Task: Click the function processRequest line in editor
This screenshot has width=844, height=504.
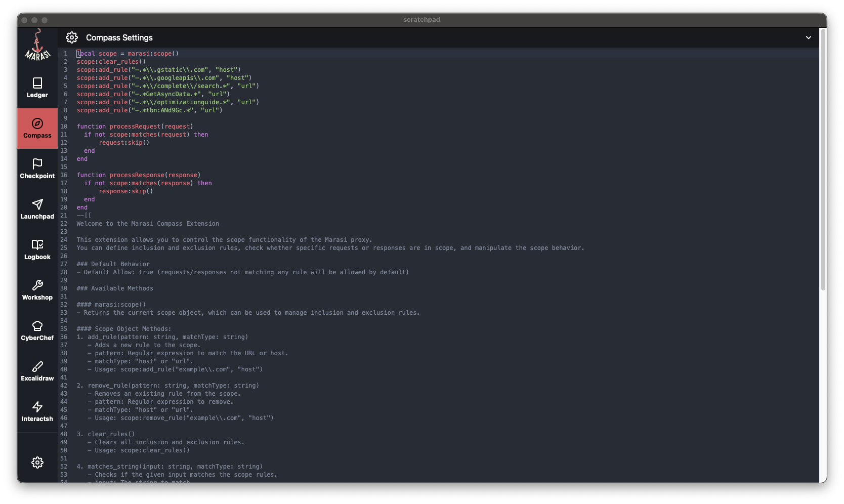Action: click(135, 127)
